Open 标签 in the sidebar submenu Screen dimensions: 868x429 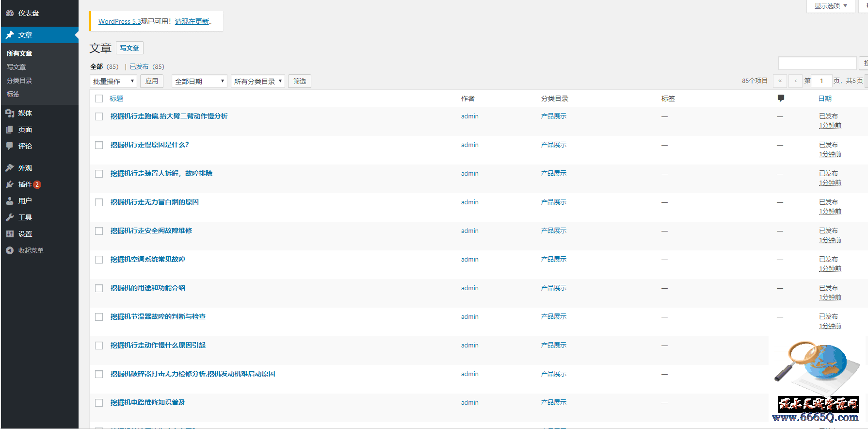click(x=13, y=94)
